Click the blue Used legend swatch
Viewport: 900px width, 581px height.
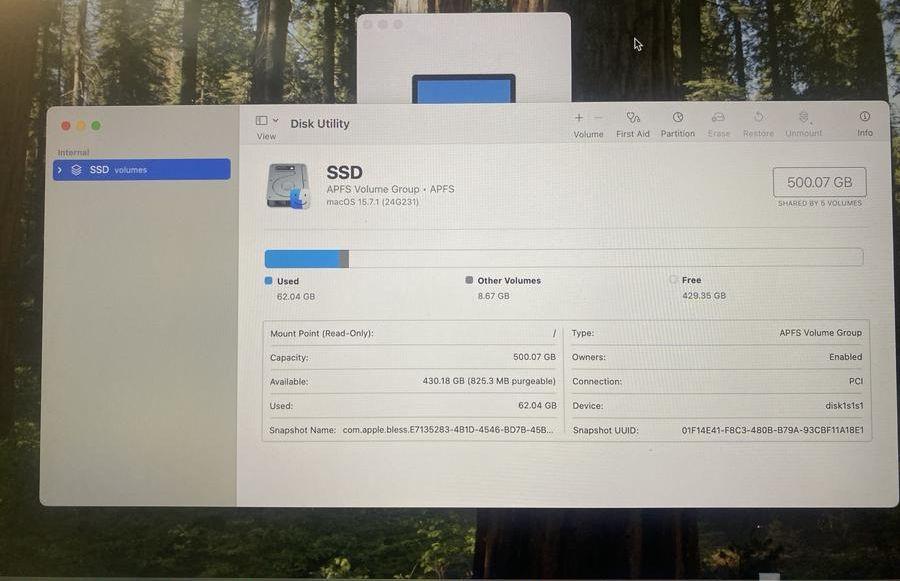[x=268, y=281]
